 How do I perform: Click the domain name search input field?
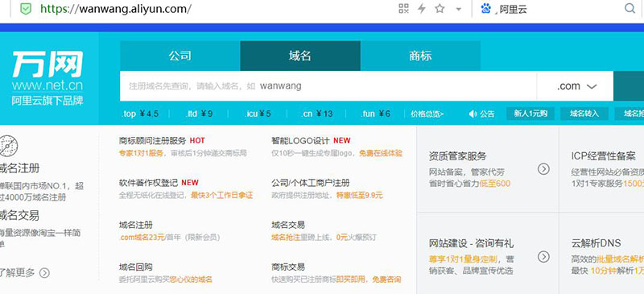328,86
